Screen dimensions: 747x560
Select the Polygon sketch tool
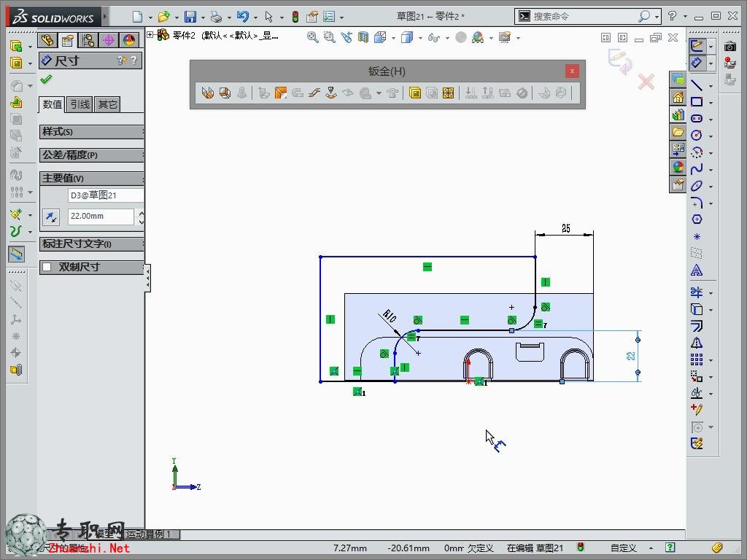point(697,219)
